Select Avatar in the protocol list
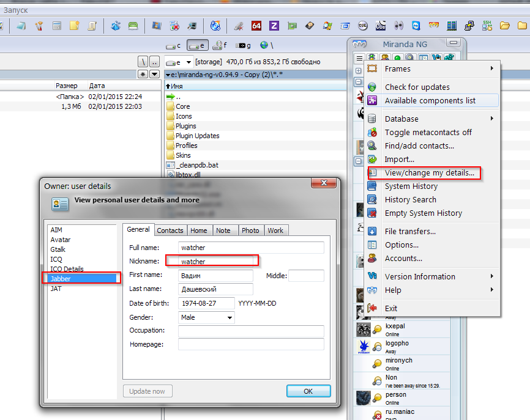The height and width of the screenshot is (420, 530). point(83,240)
